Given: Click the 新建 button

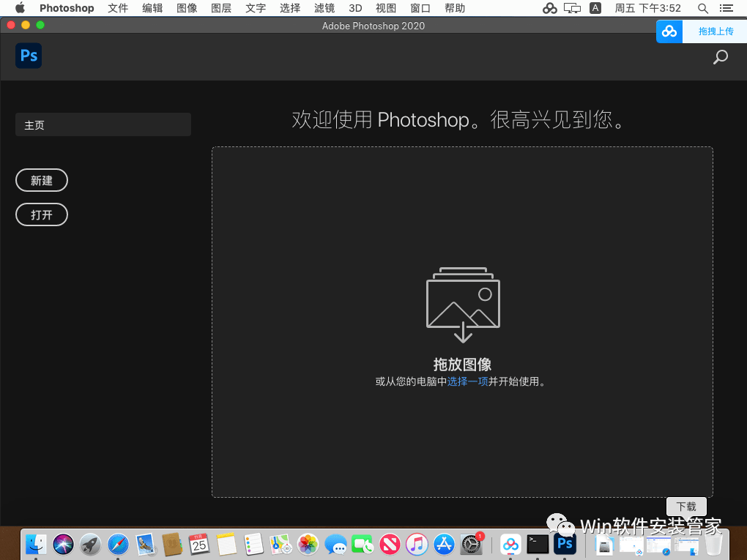Looking at the screenshot, I should coord(42,181).
